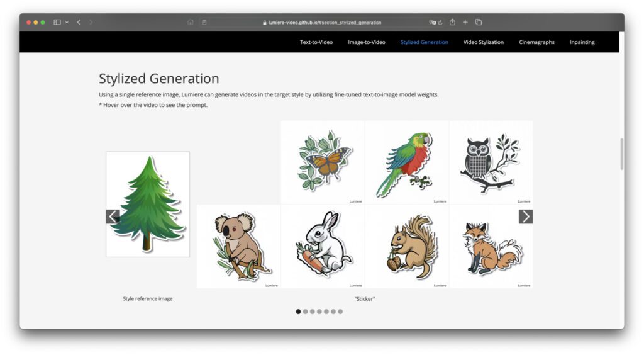
Task: Click the Safari sidebar toggle icon
Action: click(x=57, y=22)
